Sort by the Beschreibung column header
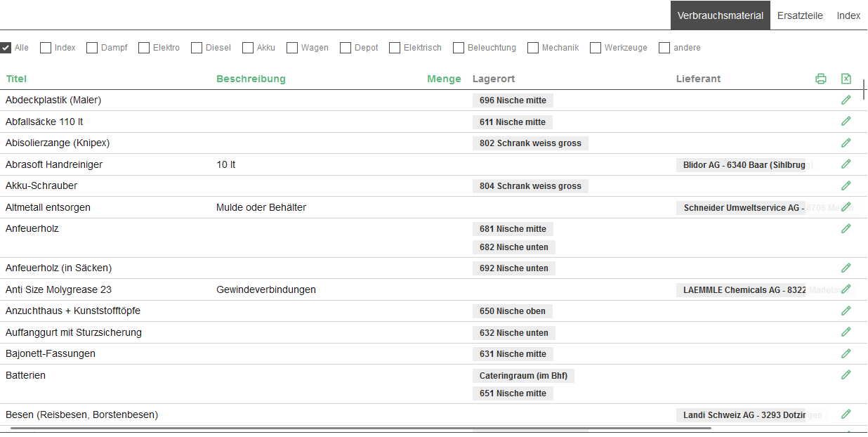 pyautogui.click(x=251, y=79)
